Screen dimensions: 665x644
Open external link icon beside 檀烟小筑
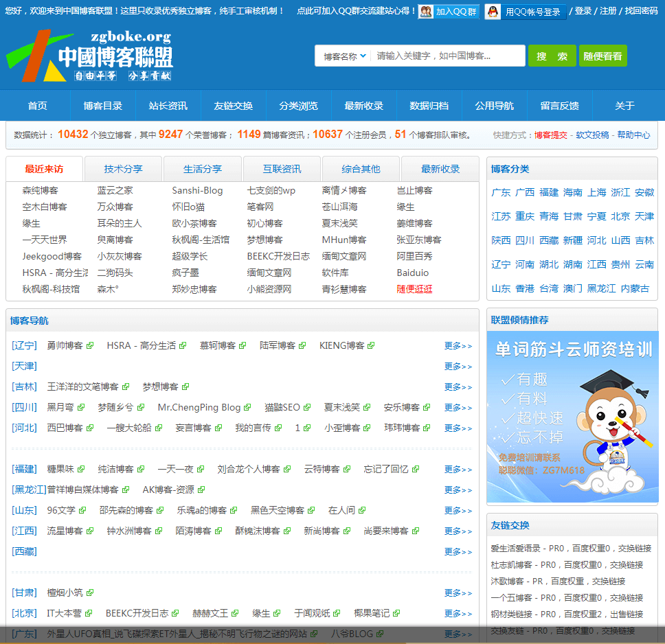pos(90,593)
